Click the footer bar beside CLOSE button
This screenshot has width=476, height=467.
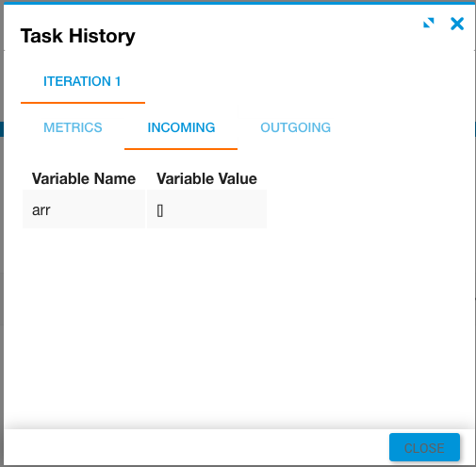point(195,447)
